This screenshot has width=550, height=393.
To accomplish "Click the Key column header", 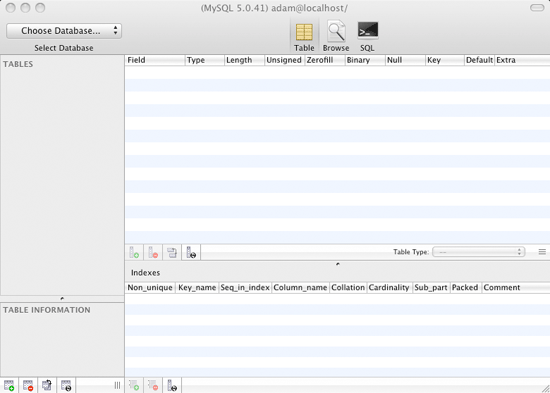I will pos(445,60).
